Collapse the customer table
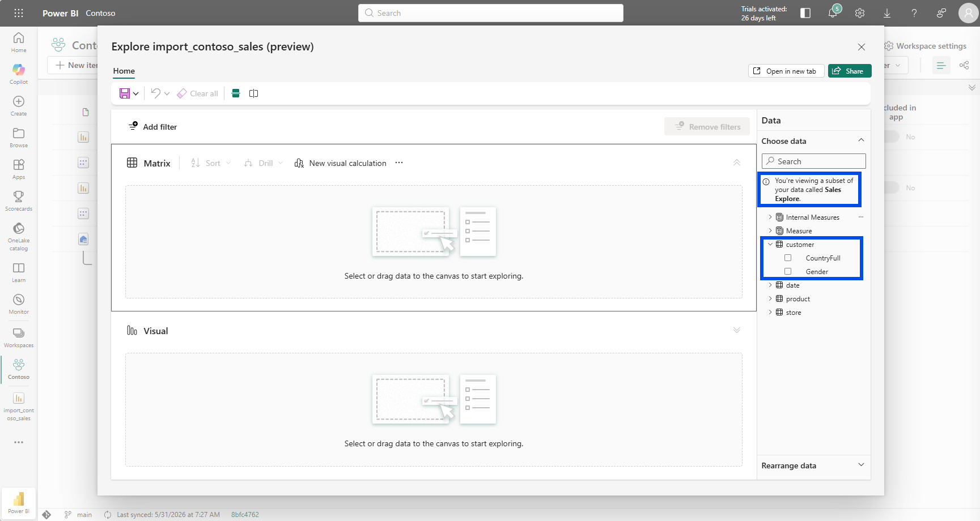 click(770, 244)
